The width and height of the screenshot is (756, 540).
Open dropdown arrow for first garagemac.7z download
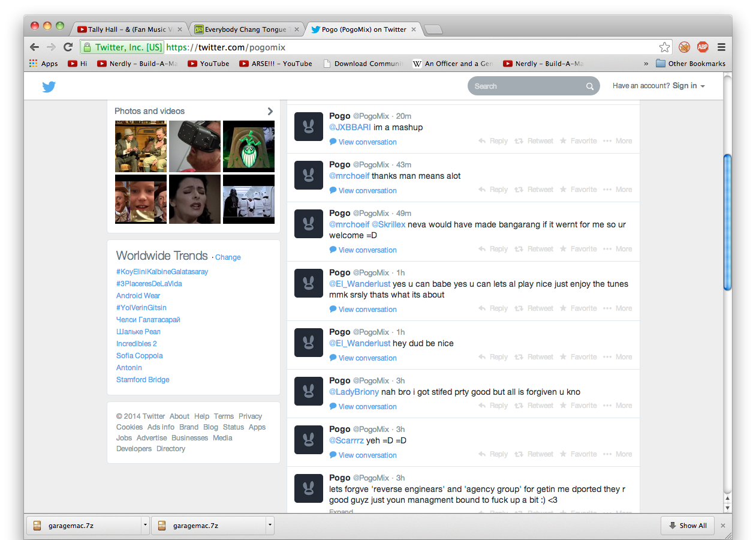point(145,526)
